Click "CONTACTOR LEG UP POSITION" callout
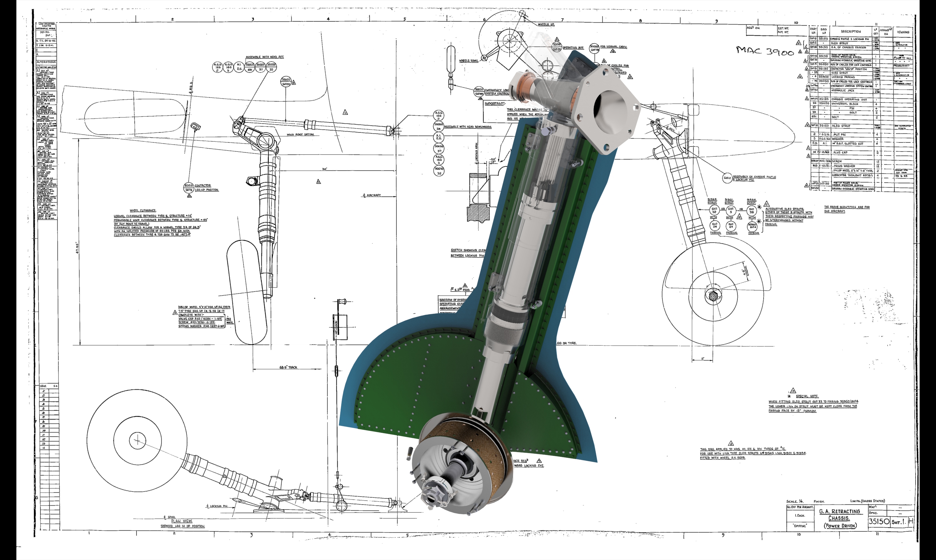The height and width of the screenshot is (560, 936). [206, 187]
